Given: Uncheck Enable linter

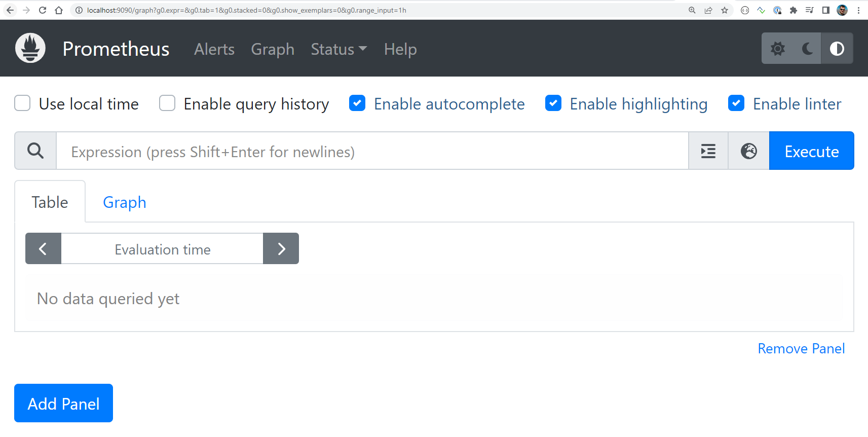Looking at the screenshot, I should click(x=736, y=103).
